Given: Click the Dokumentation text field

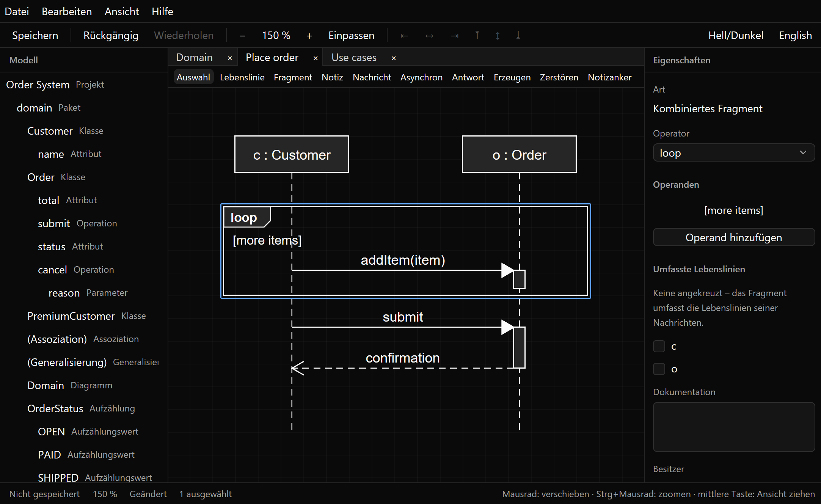Looking at the screenshot, I should [x=734, y=427].
